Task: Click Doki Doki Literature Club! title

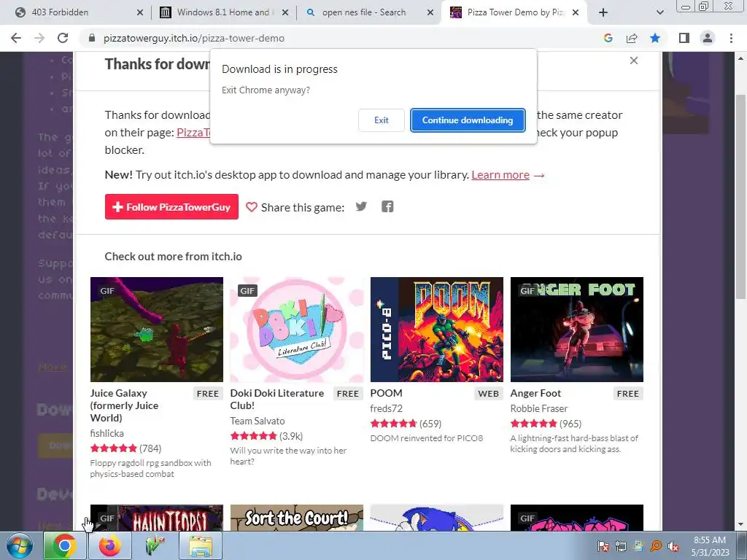Action: (276, 399)
